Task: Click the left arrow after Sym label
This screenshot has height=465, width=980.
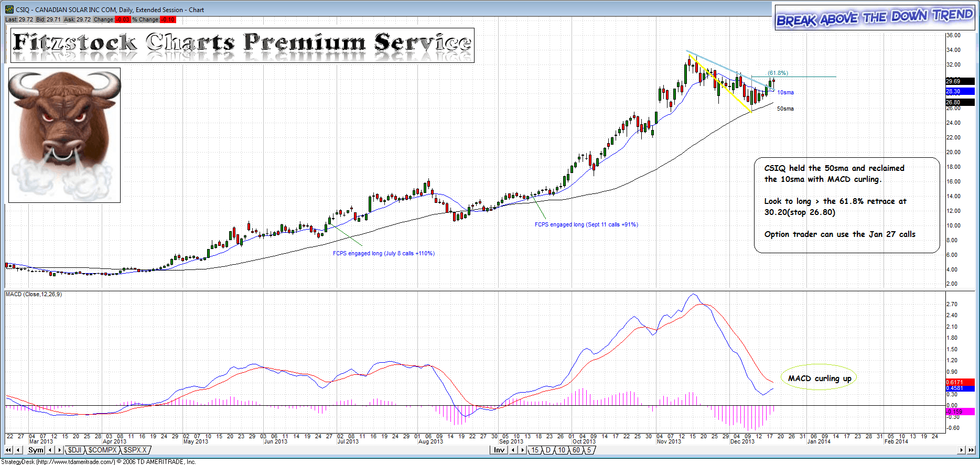Action: 50,450
